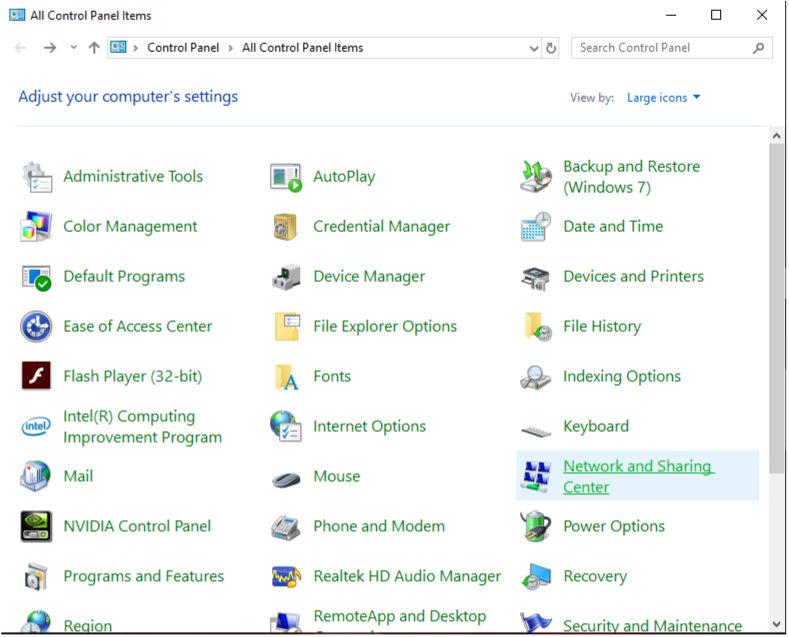This screenshot has width=789, height=637.
Task: Open File Explorer Options icon
Action: (x=287, y=327)
